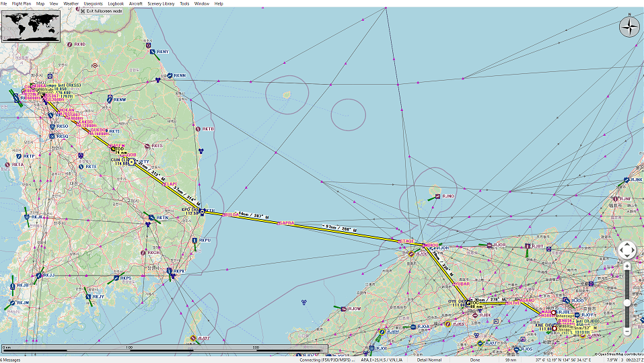This screenshot has width=644, height=363.
Task: Click the SAPRA waypoint on route
Action: tap(287, 223)
